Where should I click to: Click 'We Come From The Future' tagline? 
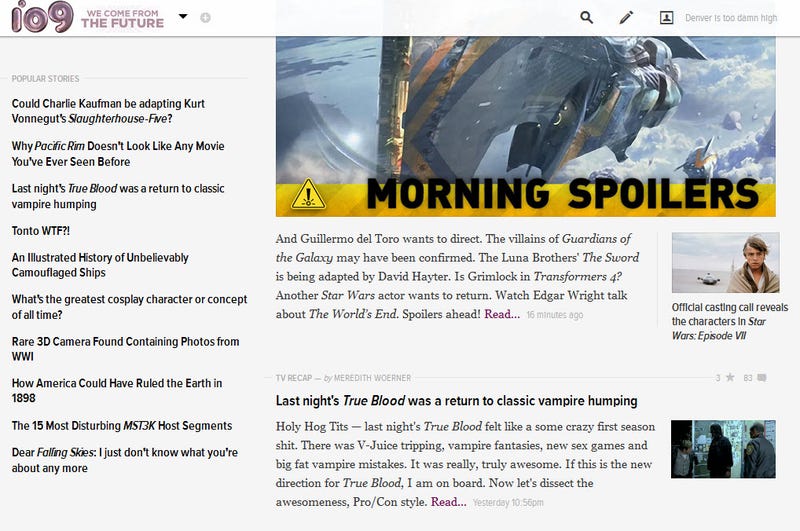pos(122,19)
